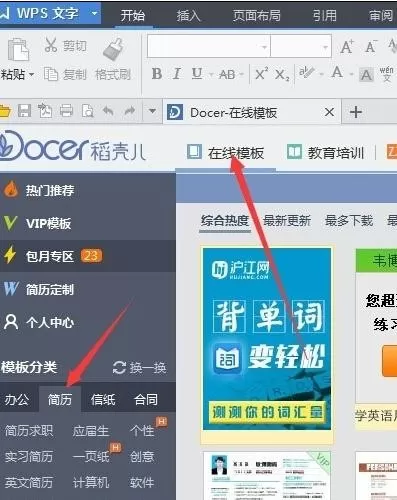Click the font color A icon
Screen dimensions: 397x500
pyautogui.click(x=337, y=73)
